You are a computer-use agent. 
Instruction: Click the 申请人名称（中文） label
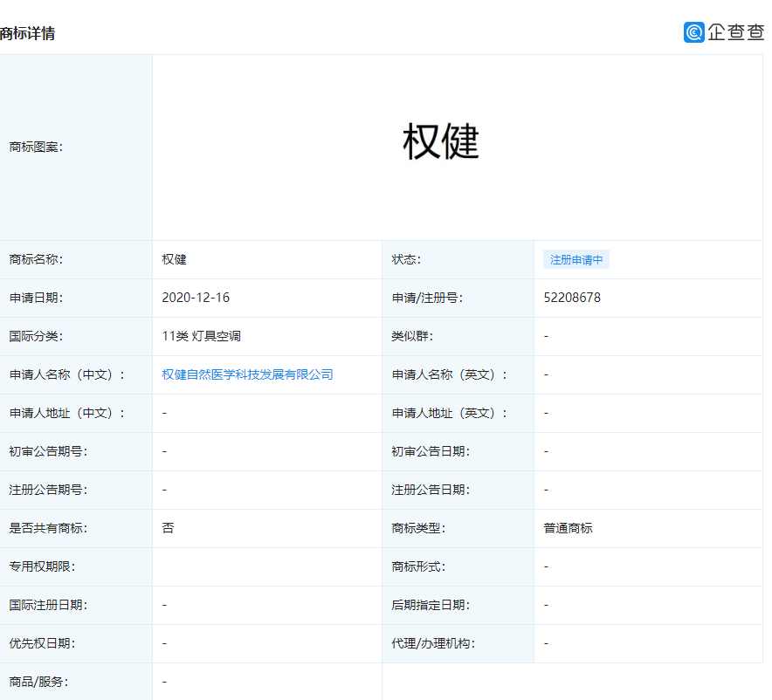click(66, 374)
